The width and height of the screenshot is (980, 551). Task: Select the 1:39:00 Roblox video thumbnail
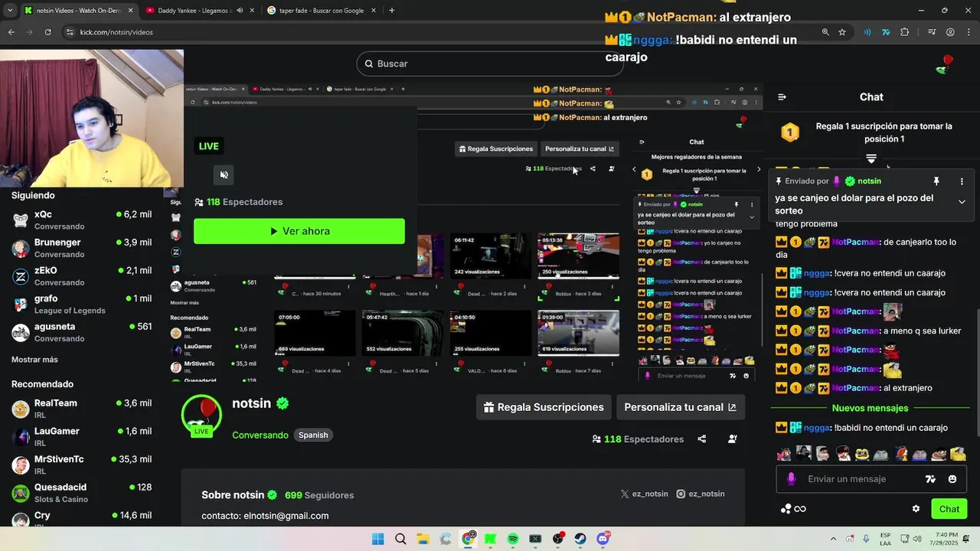(x=578, y=334)
